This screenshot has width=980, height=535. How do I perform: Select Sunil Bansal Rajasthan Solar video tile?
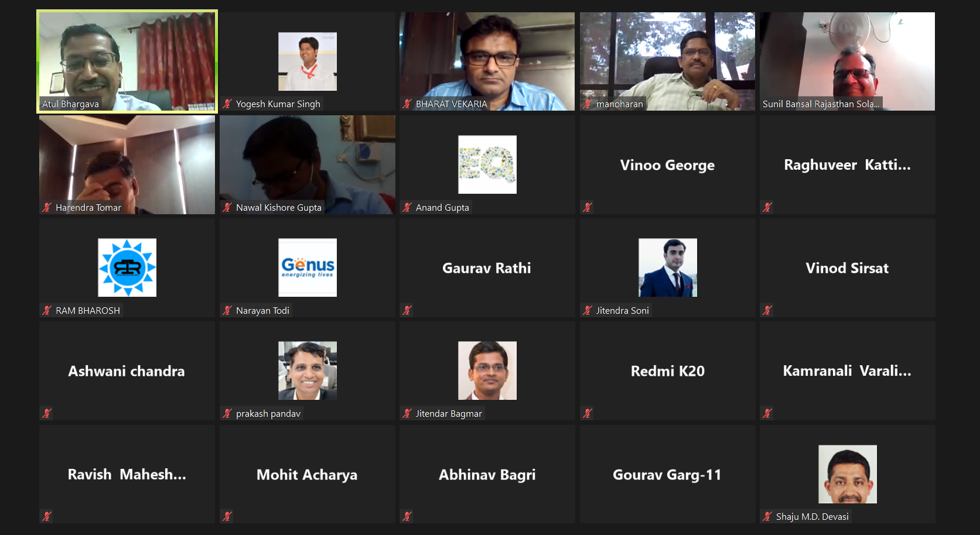847,61
